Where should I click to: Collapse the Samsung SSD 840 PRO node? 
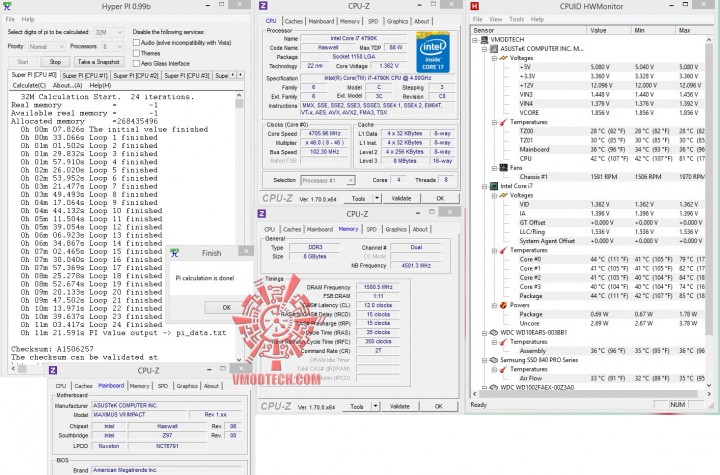pos(484,361)
